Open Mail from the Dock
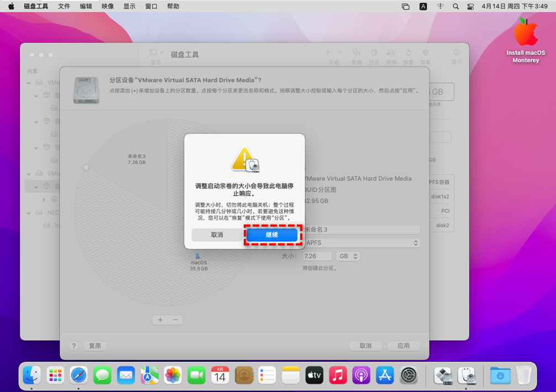 pyautogui.click(x=126, y=375)
